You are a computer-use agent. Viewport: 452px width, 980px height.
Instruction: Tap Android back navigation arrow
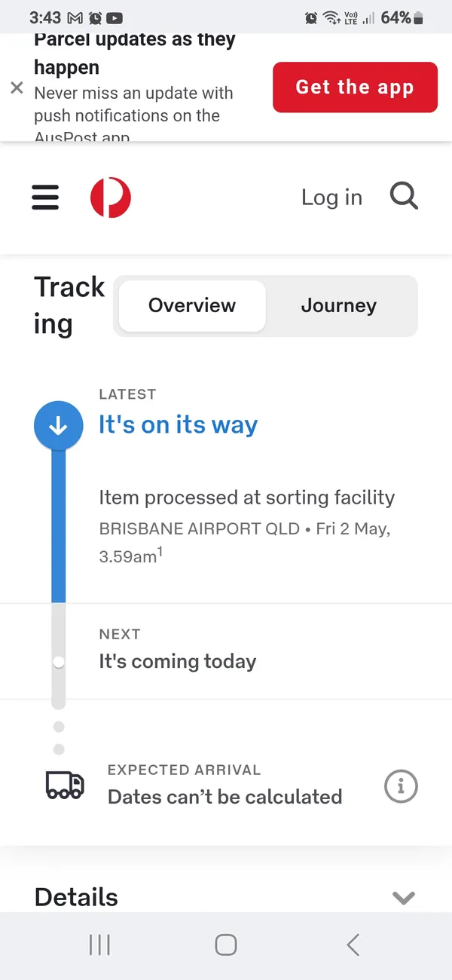point(353,945)
